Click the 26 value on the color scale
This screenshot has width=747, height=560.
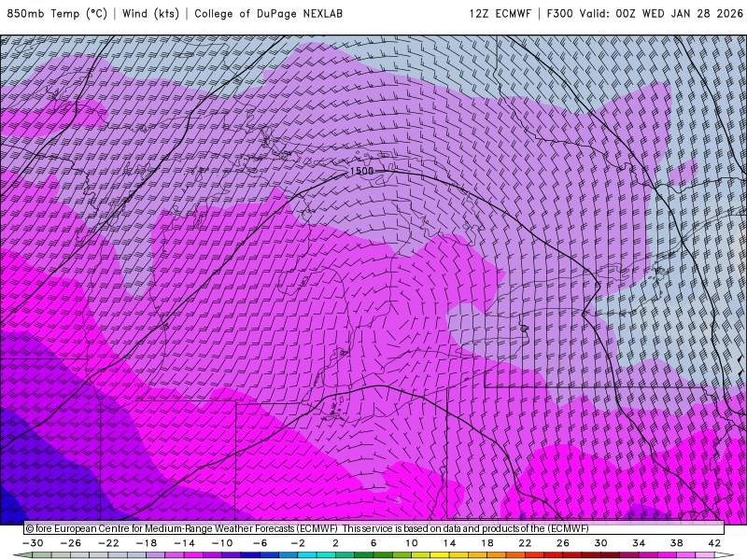563,543
